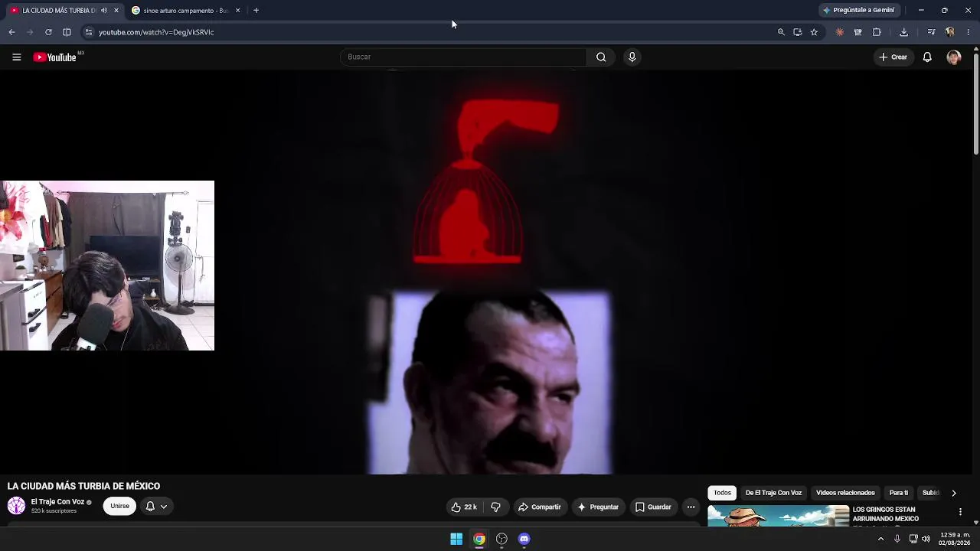
Task: Close the LA CIUDAD MÁS TURBIA tab
Action: [x=116, y=11]
